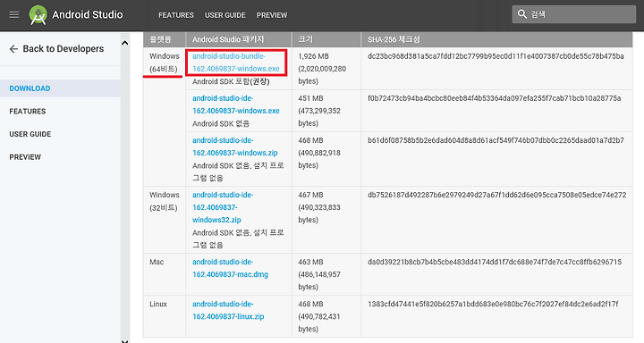
Task: Open the hamburger navigation menu
Action: point(14,15)
